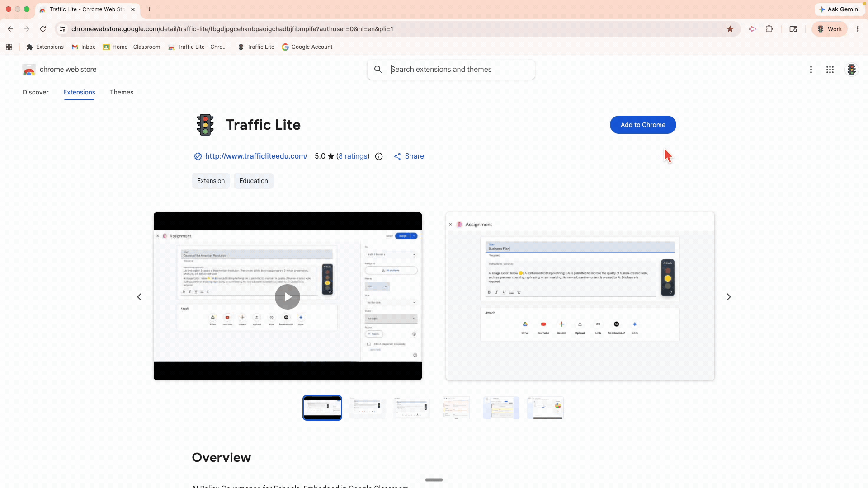Select the fourth carousel thumbnail

tap(456, 408)
